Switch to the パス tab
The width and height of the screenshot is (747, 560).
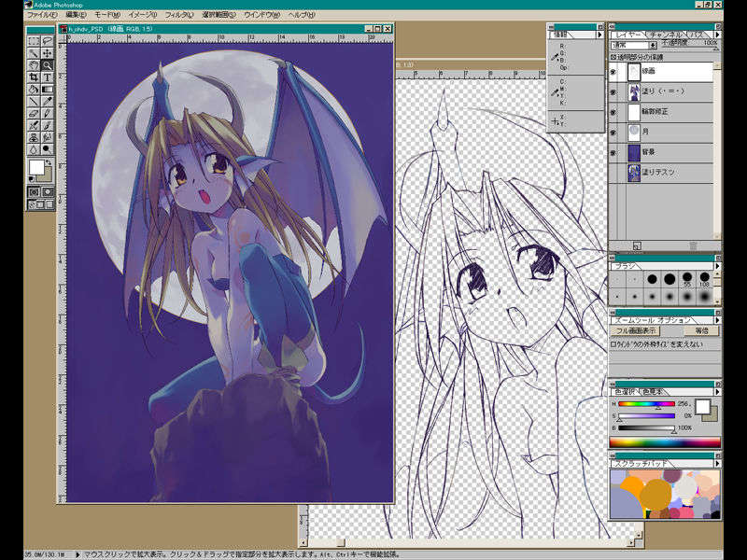click(x=696, y=35)
